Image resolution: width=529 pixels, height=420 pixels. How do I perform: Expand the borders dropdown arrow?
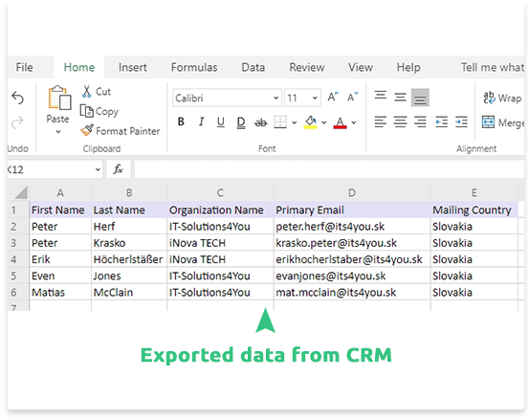295,122
